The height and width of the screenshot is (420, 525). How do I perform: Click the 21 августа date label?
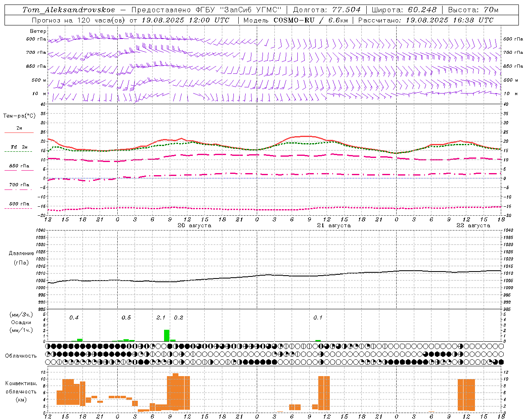click(x=334, y=226)
